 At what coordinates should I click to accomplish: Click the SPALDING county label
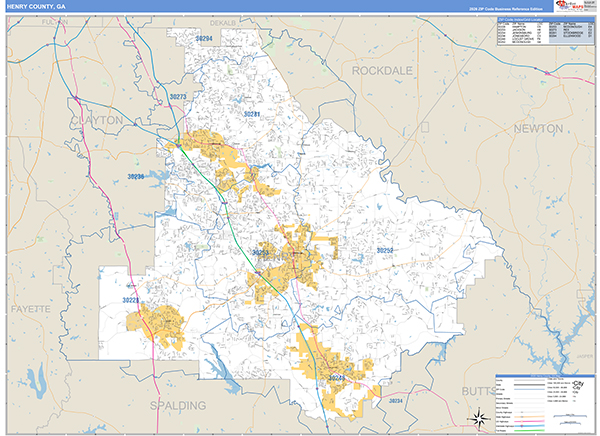[178, 405]
